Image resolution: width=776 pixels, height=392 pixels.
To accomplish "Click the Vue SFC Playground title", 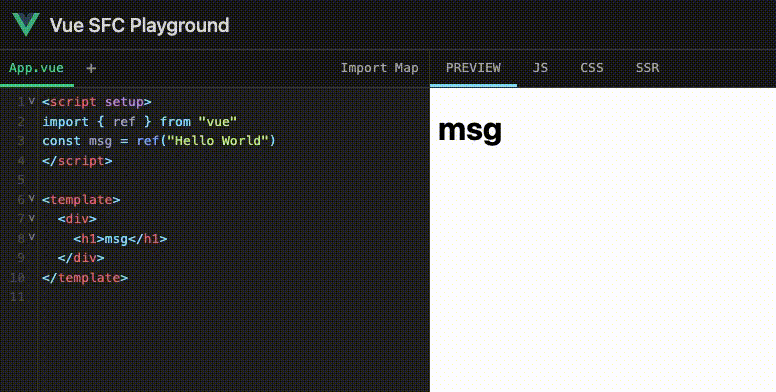I will coord(140,25).
